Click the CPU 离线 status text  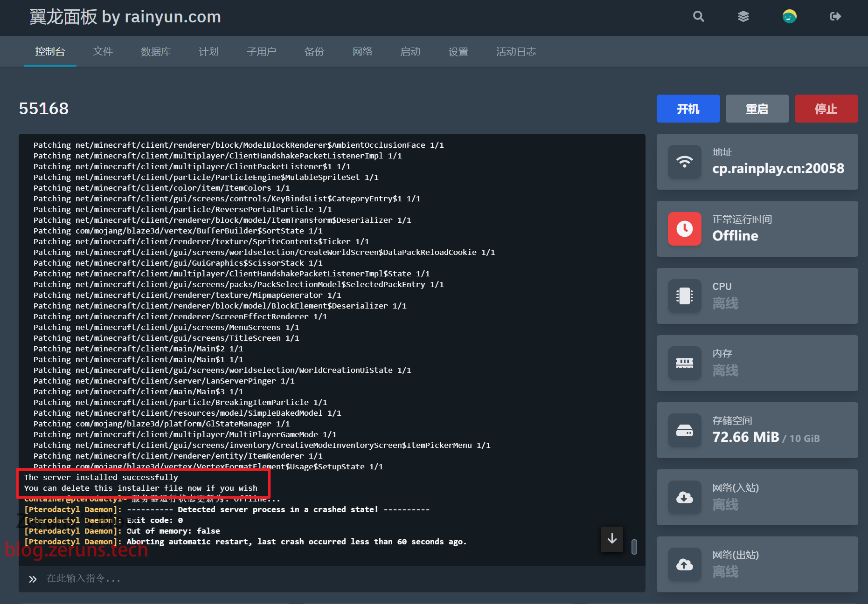725,303
